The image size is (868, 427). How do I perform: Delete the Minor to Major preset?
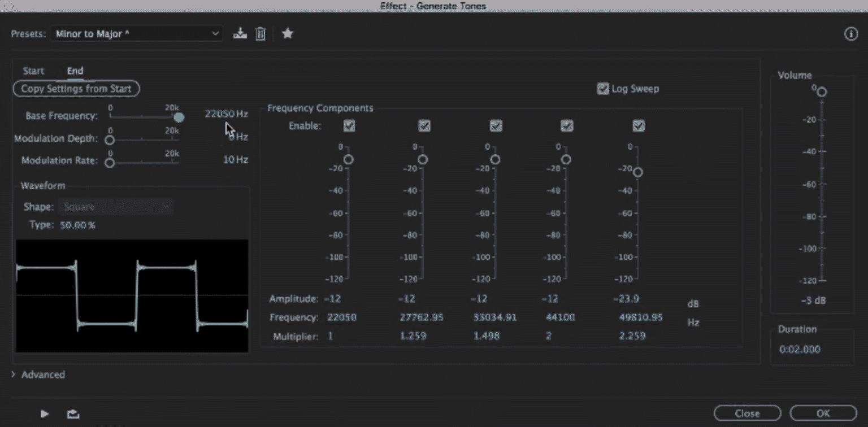pyautogui.click(x=261, y=33)
